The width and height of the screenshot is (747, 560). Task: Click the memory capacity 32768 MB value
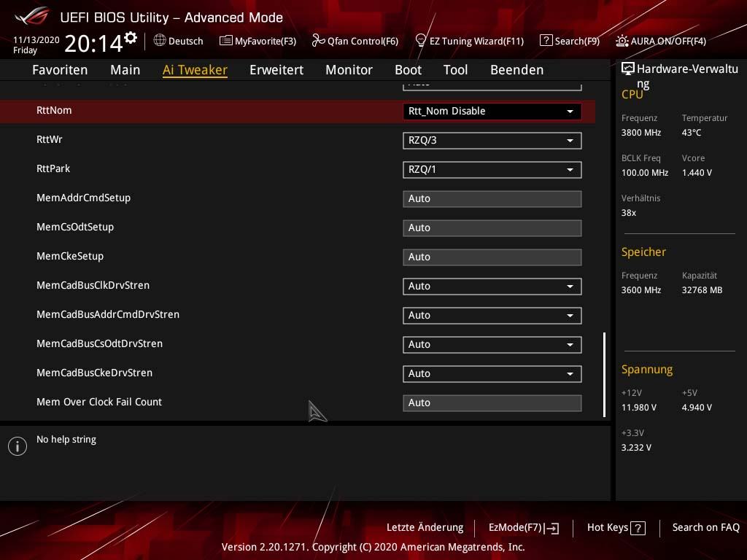pyautogui.click(x=702, y=290)
